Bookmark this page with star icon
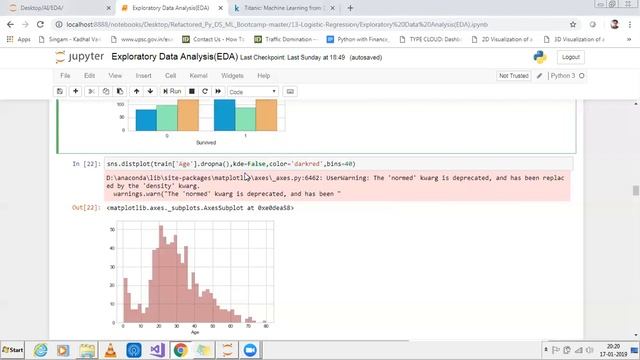Screen dimensions: 640x360 [x=573, y=24]
